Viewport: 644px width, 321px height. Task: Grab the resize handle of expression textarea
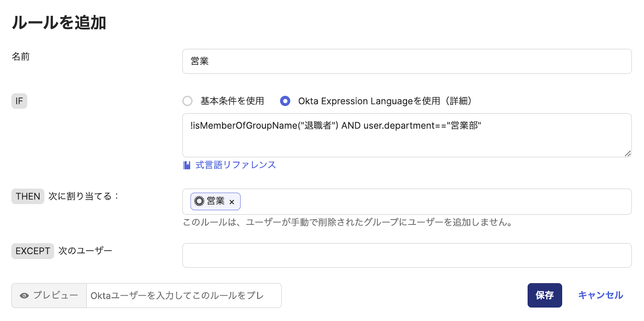pos(627,154)
